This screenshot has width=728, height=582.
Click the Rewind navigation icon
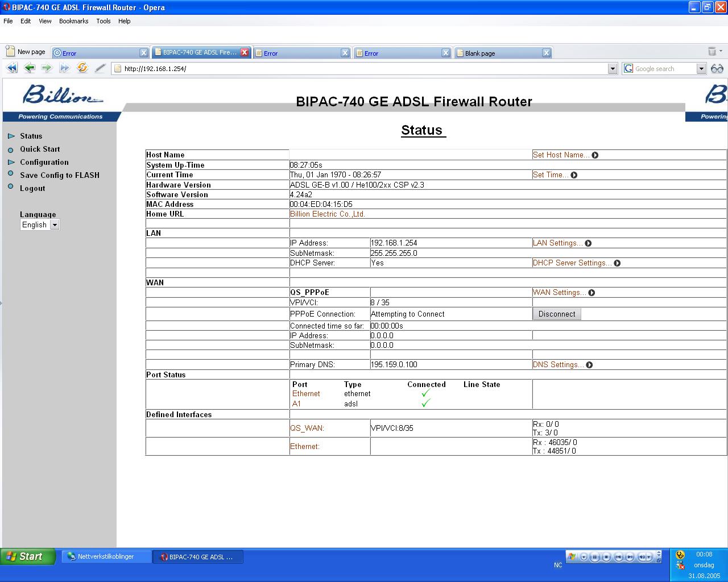pos(11,68)
